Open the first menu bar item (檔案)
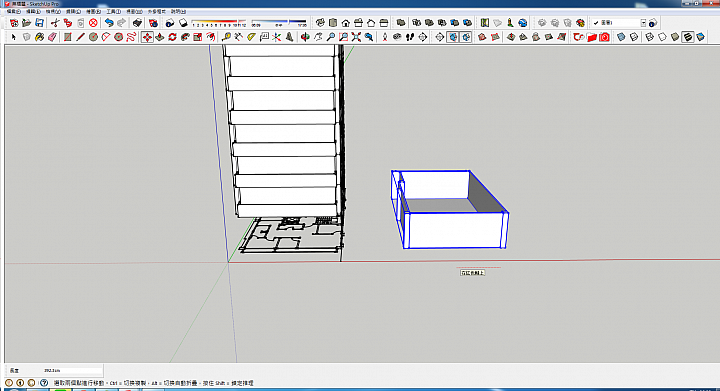Image resolution: width=720 pixels, height=391 pixels. coord(13,11)
